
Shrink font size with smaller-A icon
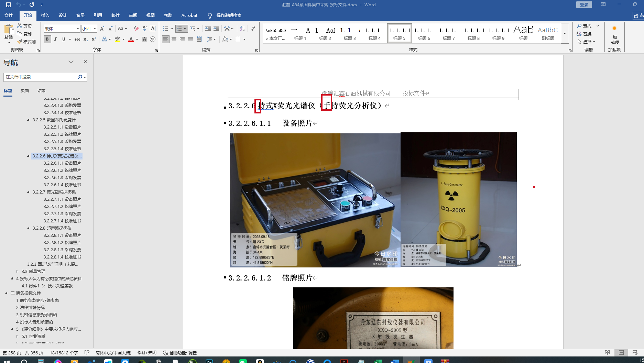(x=110, y=29)
